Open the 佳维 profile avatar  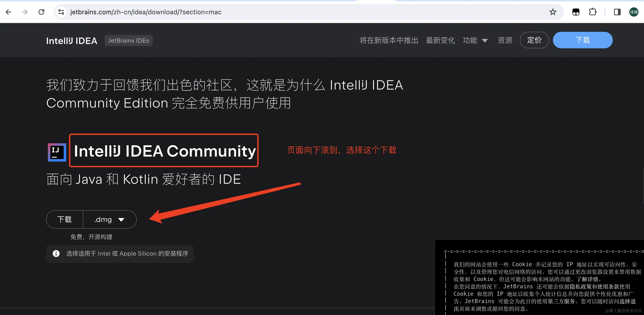point(634,12)
